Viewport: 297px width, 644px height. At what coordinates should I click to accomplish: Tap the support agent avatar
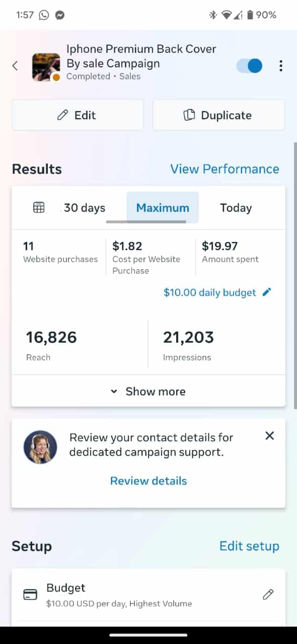(40, 447)
